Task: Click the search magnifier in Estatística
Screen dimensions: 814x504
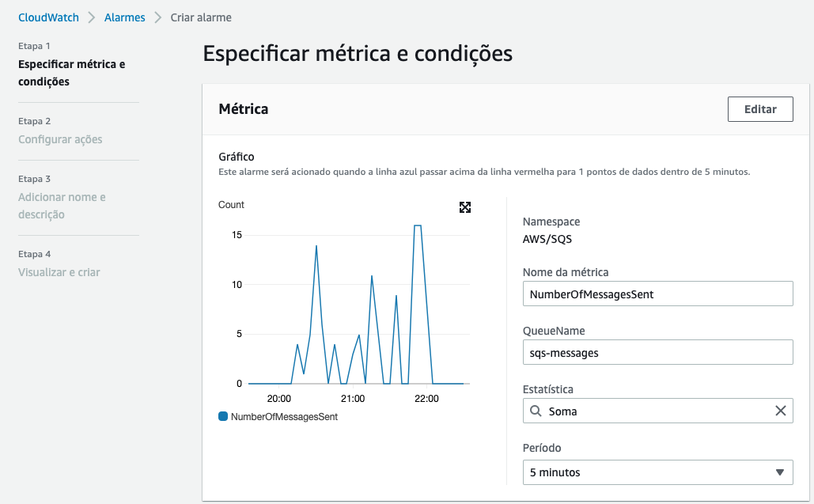Action: tap(536, 411)
